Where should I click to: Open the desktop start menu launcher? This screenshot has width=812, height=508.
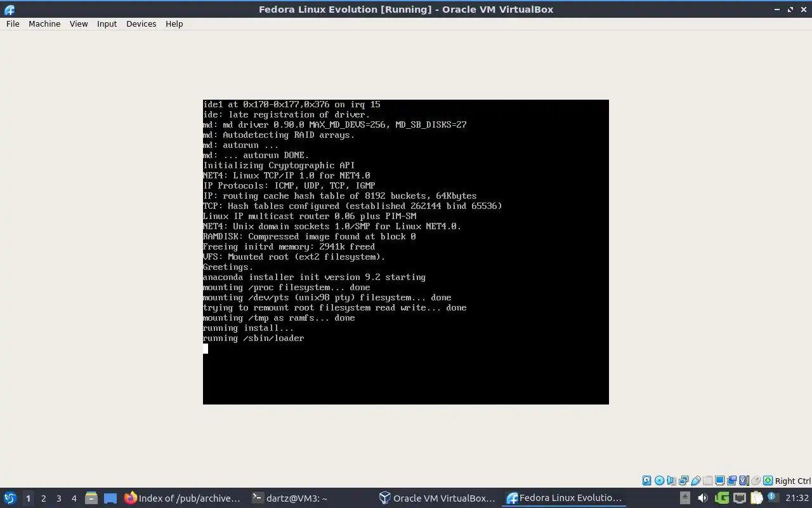coord(10,498)
